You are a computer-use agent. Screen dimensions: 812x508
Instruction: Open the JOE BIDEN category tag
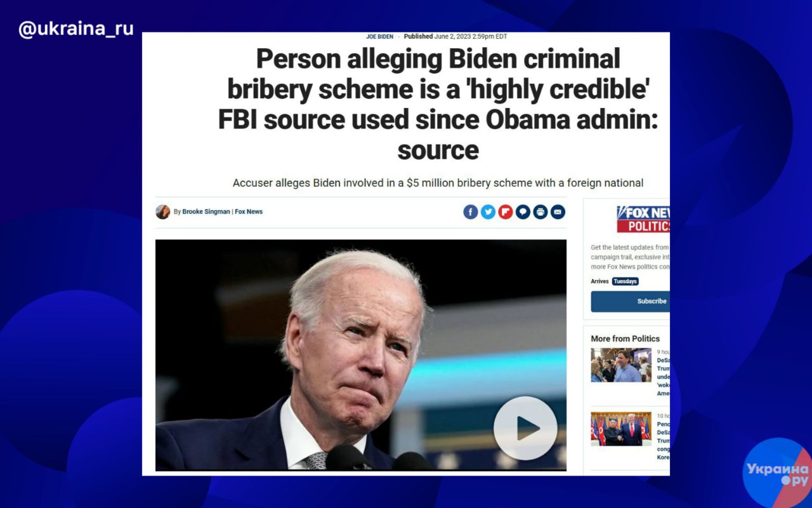click(x=379, y=37)
